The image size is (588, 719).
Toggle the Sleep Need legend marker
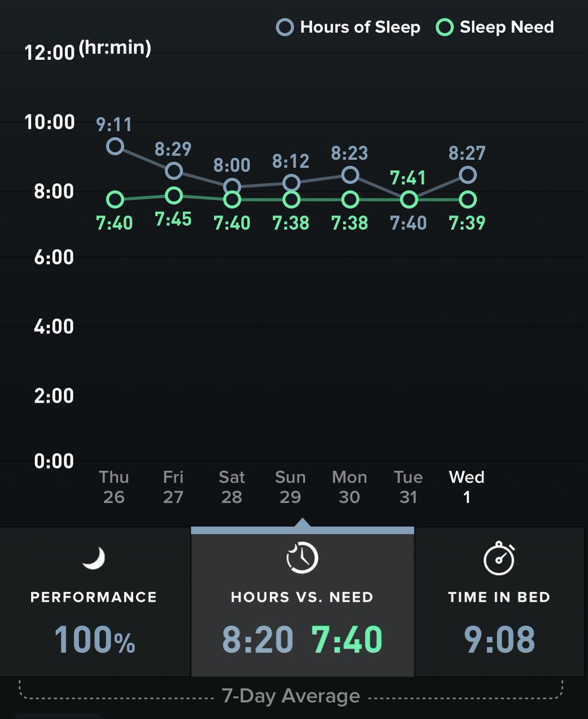point(444,28)
